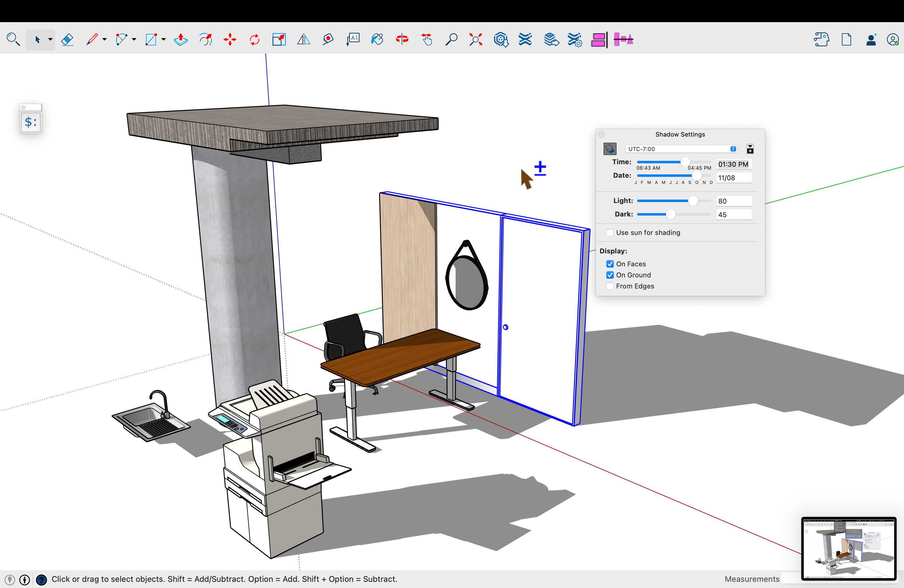Click the shadow display toggle button
Image resolution: width=904 pixels, height=588 pixels.
(610, 149)
